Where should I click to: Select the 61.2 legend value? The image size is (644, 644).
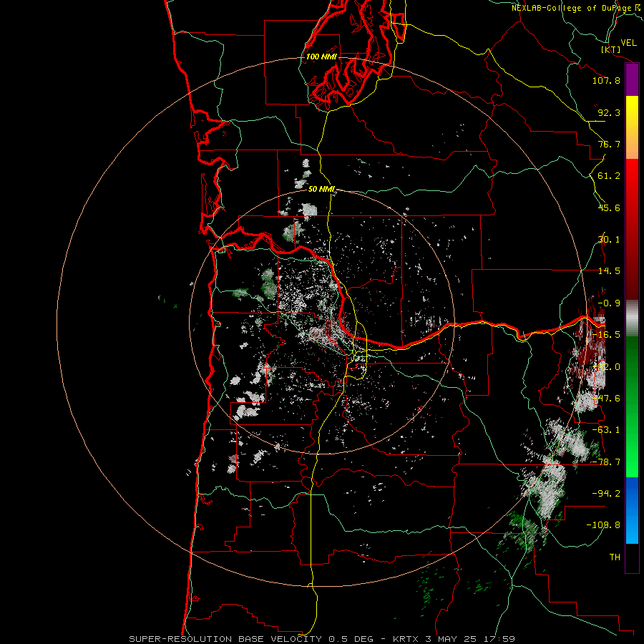click(x=609, y=176)
